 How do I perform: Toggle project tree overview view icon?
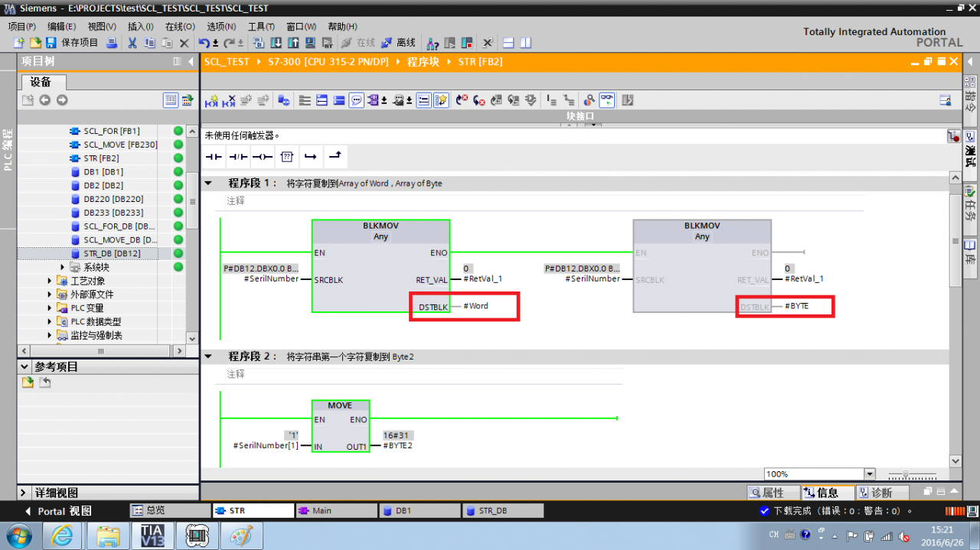(171, 100)
